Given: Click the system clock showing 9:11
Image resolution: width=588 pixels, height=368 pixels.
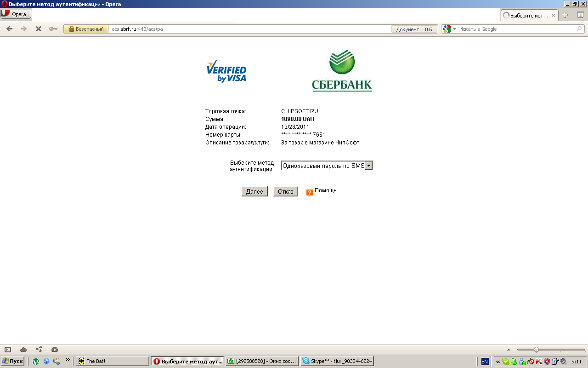Looking at the screenshot, I should (577, 362).
